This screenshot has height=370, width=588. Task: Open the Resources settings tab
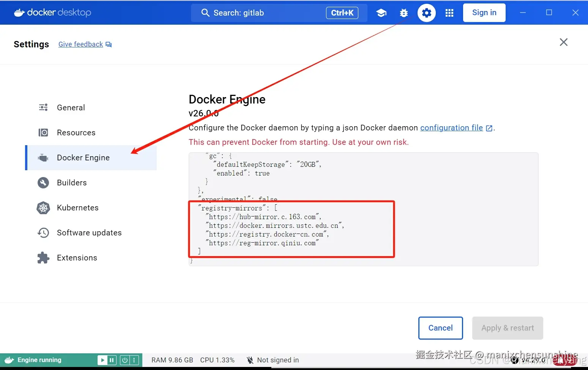pos(91,132)
